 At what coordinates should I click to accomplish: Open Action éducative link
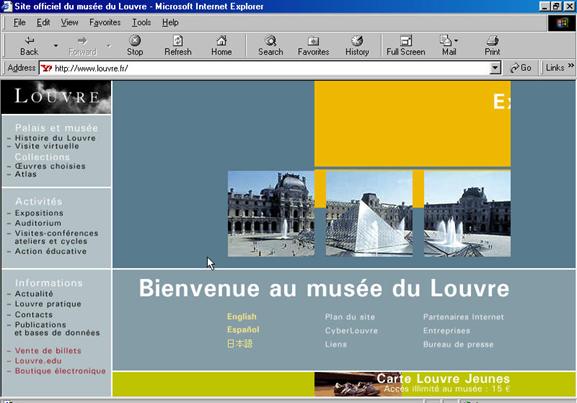tap(50, 251)
